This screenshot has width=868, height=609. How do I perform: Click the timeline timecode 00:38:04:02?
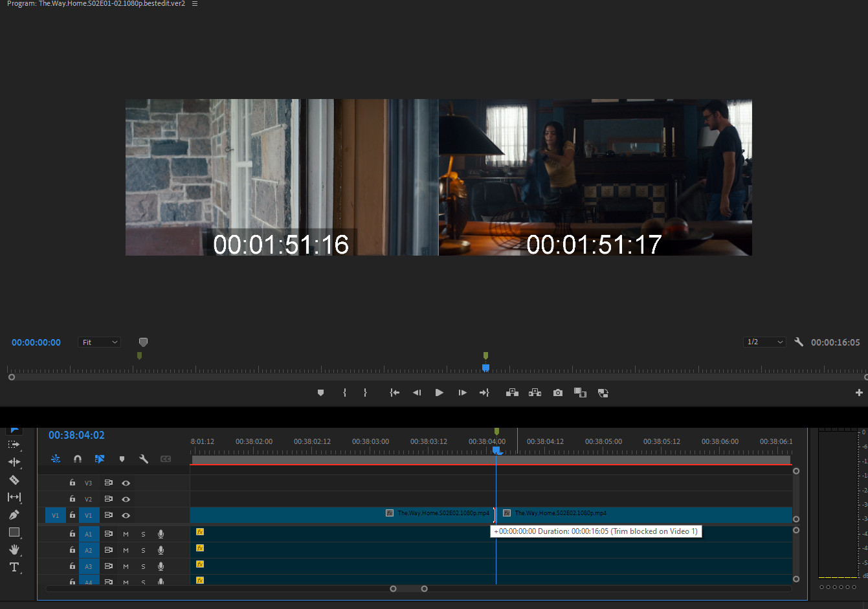76,436
